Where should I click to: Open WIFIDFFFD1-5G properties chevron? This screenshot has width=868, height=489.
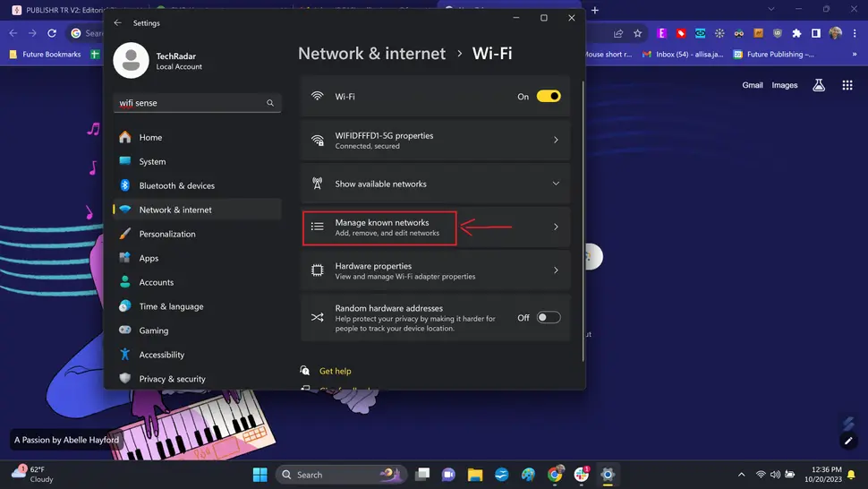(556, 140)
